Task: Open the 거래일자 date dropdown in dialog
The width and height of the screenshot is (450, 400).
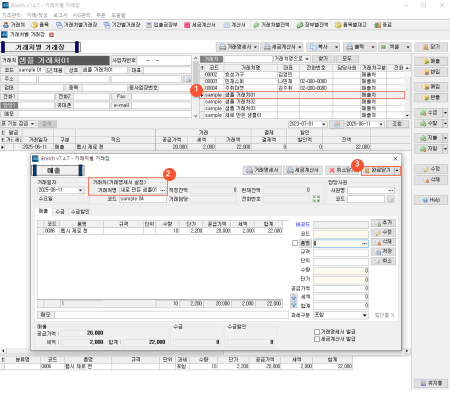Action: pyautogui.click(x=80, y=190)
